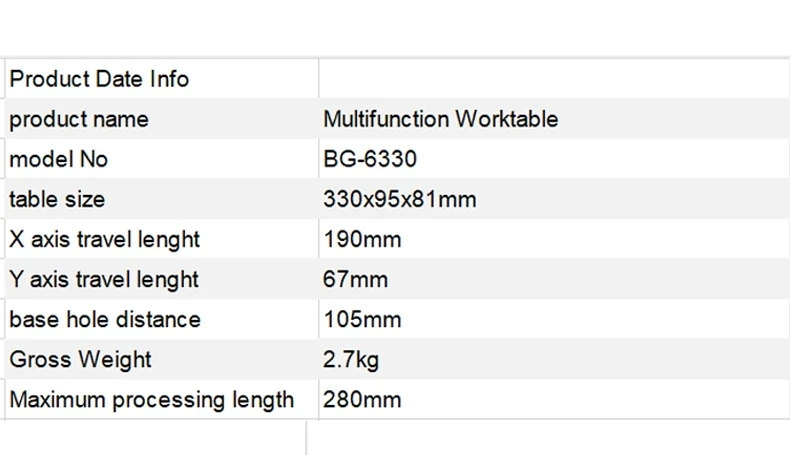Select the 'table size' label cell

coord(57,199)
